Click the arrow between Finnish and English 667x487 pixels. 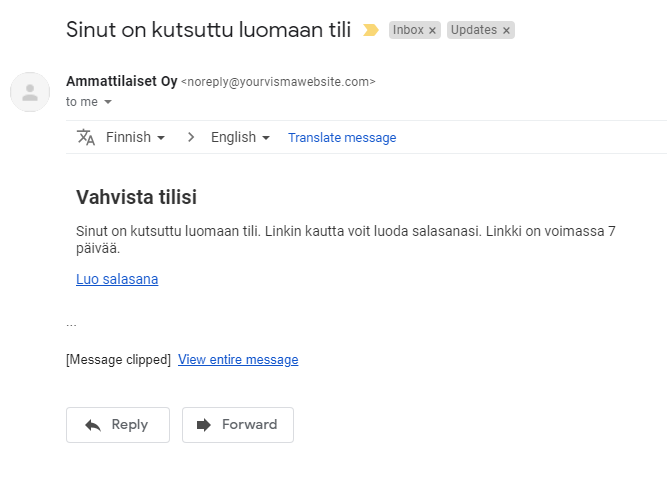point(190,137)
